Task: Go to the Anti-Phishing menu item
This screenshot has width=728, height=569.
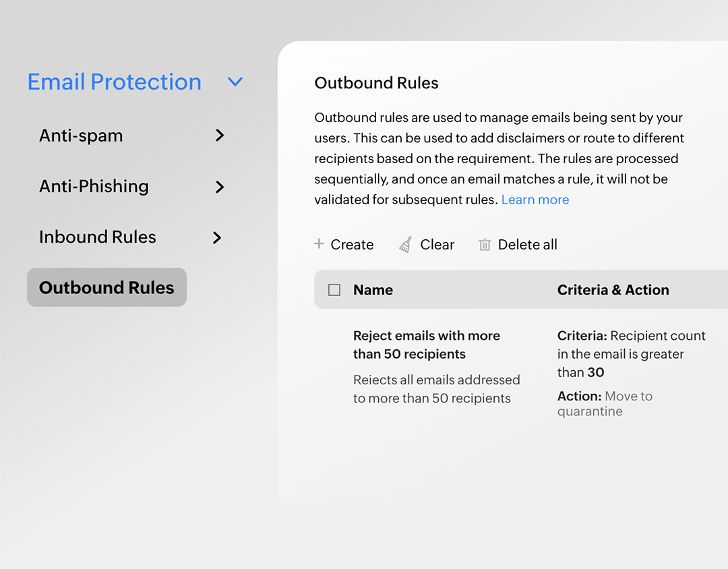Action: 94,187
